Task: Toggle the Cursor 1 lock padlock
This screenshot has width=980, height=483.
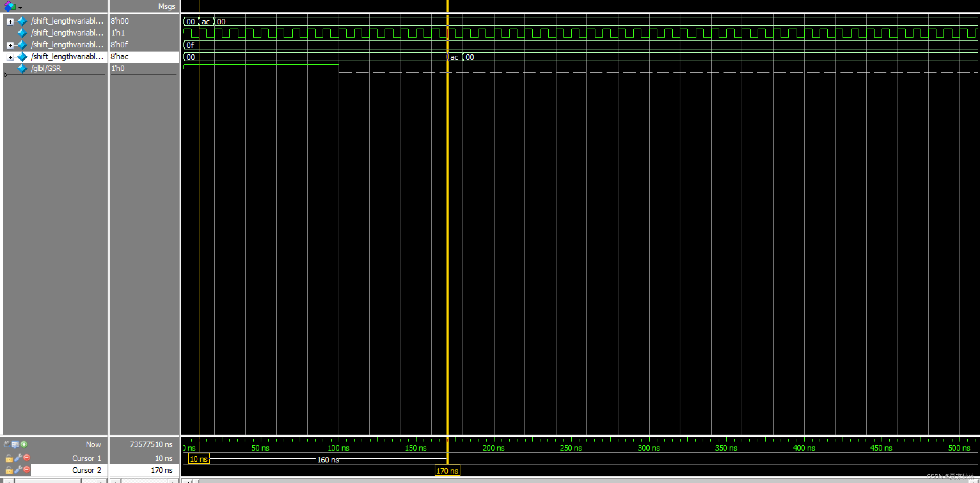Action: pos(9,458)
